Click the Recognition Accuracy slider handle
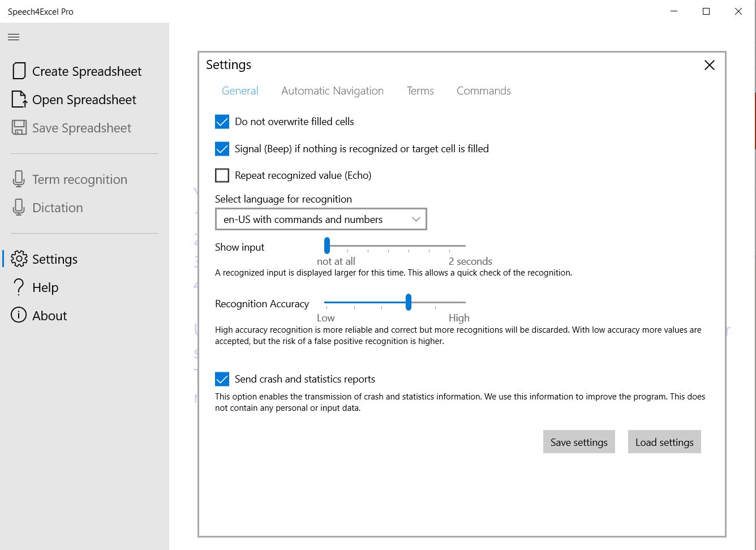 tap(408, 303)
